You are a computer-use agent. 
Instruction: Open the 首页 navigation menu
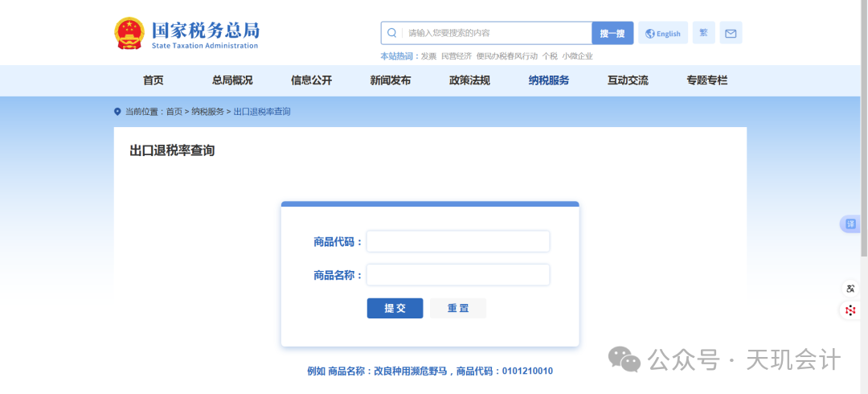pos(154,80)
